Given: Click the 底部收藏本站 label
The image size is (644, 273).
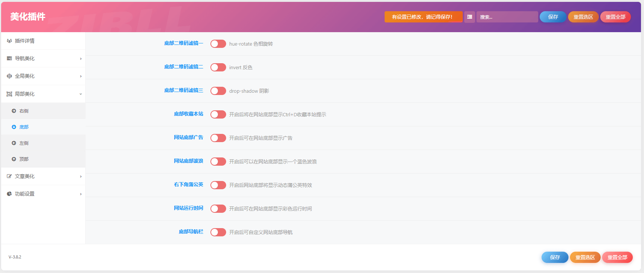Looking at the screenshot, I should point(188,114).
